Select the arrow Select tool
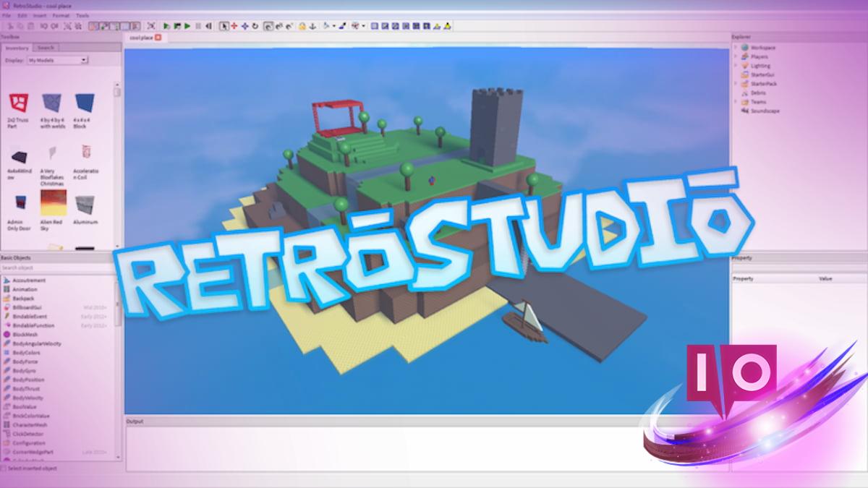 [x=224, y=26]
